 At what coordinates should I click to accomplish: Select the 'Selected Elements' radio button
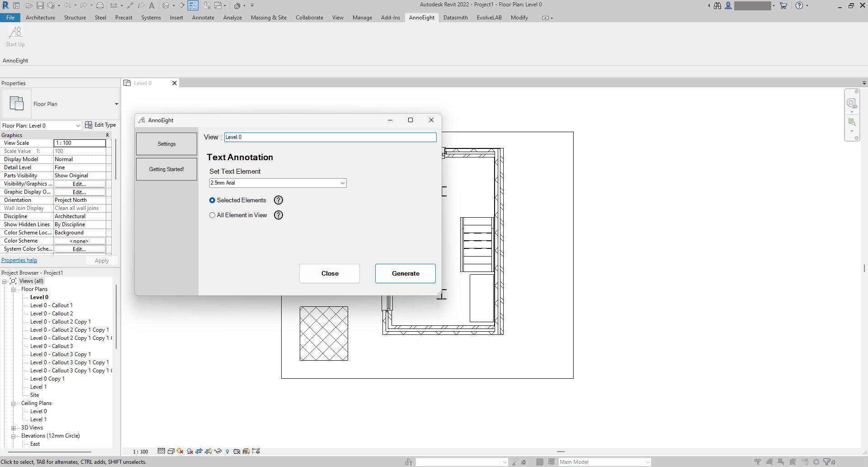click(x=212, y=200)
